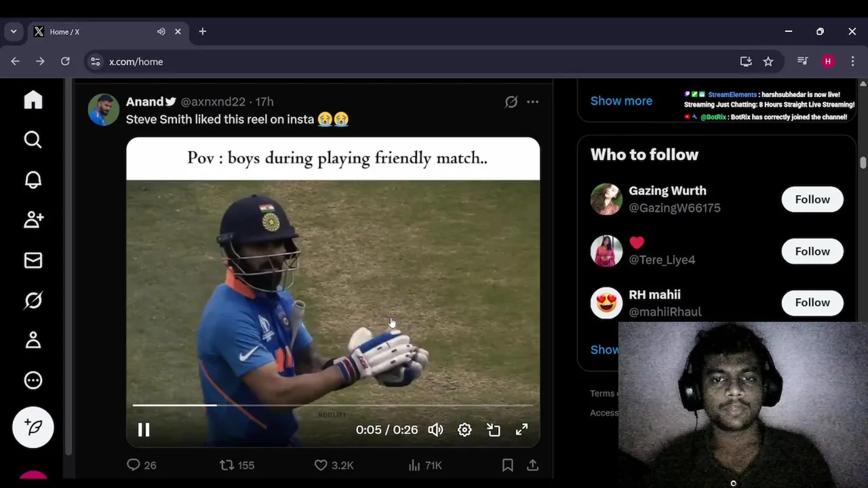Open the Profile icon in the sidebar
This screenshot has height=488, width=868.
33,340
